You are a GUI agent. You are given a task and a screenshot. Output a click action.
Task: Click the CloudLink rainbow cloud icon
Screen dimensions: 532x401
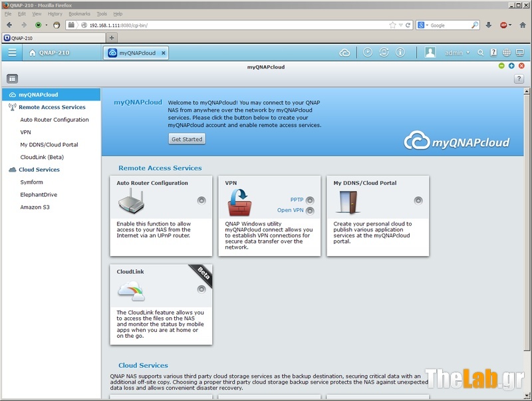click(x=132, y=291)
